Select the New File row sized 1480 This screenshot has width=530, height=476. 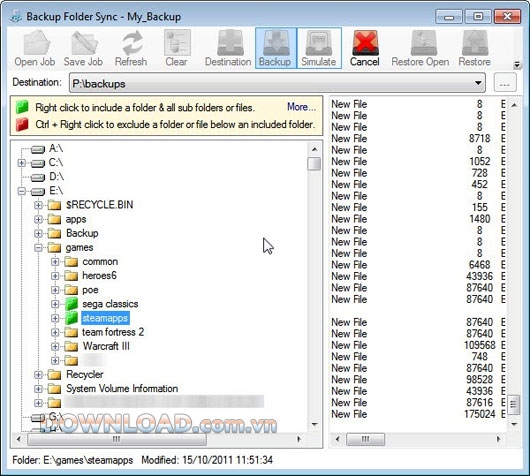coord(418,219)
